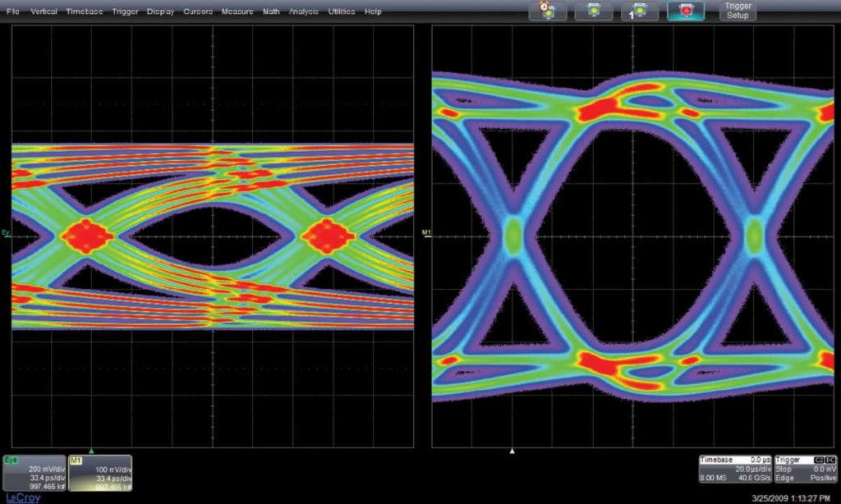Viewport: 841px width, 504px height.
Task: Expand the Measure menu
Action: [x=237, y=12]
